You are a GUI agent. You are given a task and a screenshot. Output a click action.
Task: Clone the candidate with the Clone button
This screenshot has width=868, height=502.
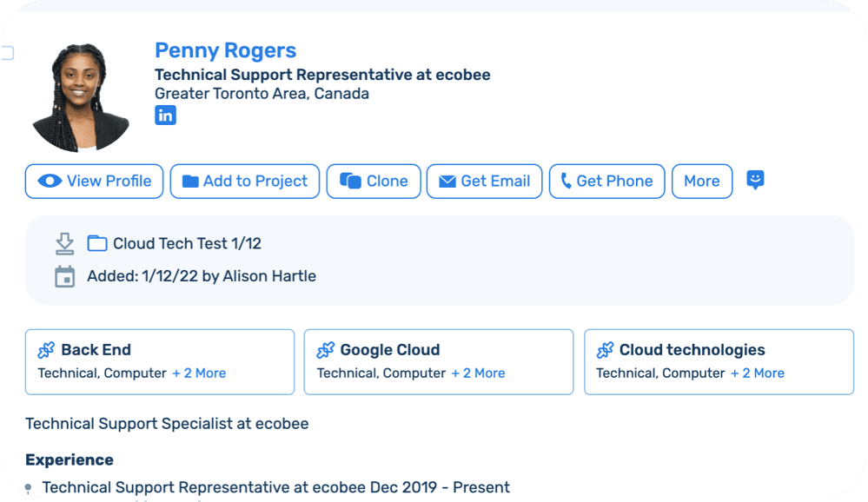374,182
